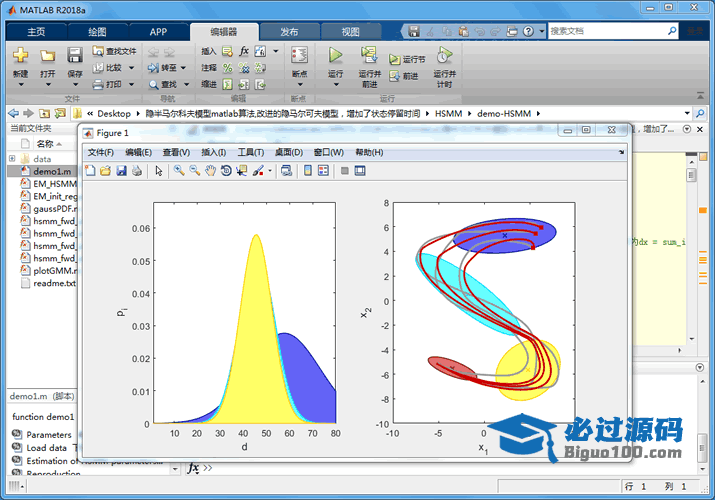Viewport: 715px width, 500px height.
Task: Expand the data folder tree node
Action: pos(12,159)
